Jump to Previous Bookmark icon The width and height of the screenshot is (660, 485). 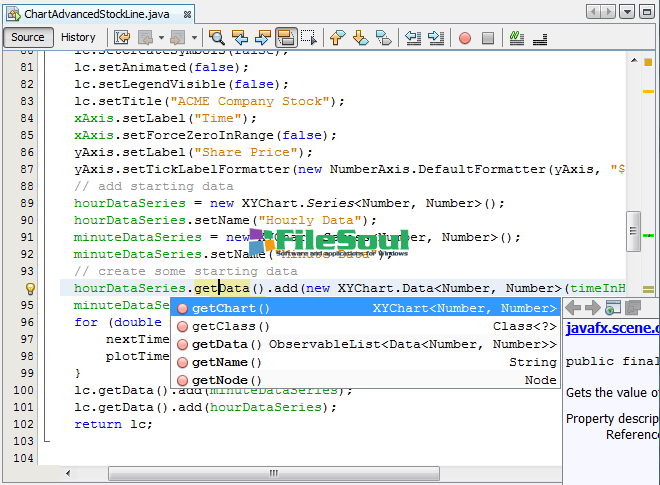click(x=337, y=38)
